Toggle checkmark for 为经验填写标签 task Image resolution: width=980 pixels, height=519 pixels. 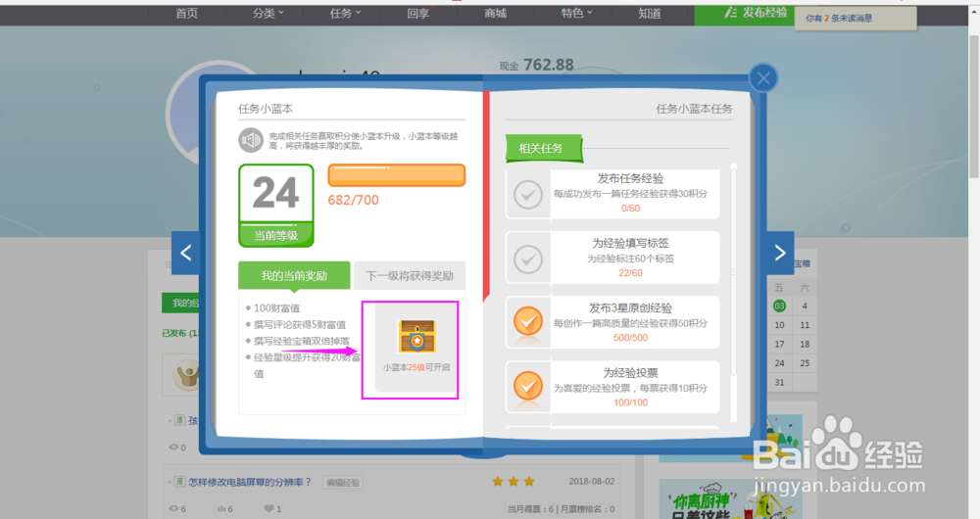tap(528, 259)
